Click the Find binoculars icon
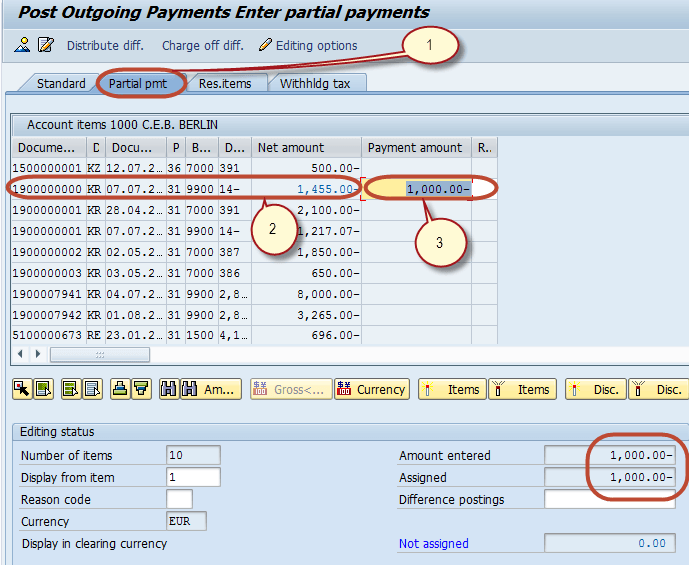 (x=167, y=390)
